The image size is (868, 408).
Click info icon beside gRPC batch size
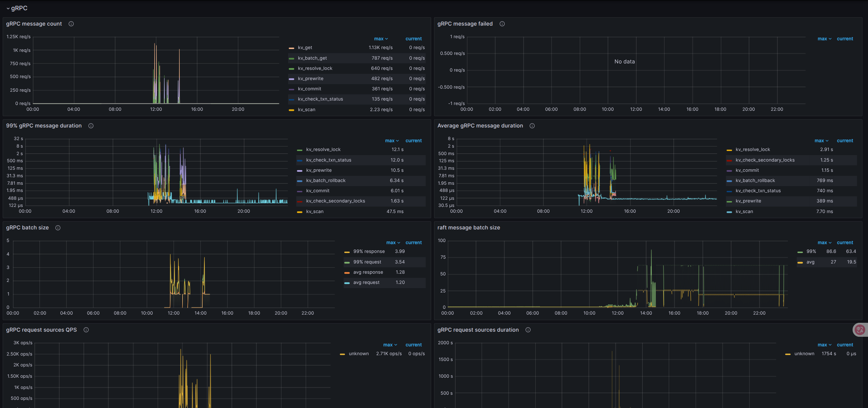(58, 228)
